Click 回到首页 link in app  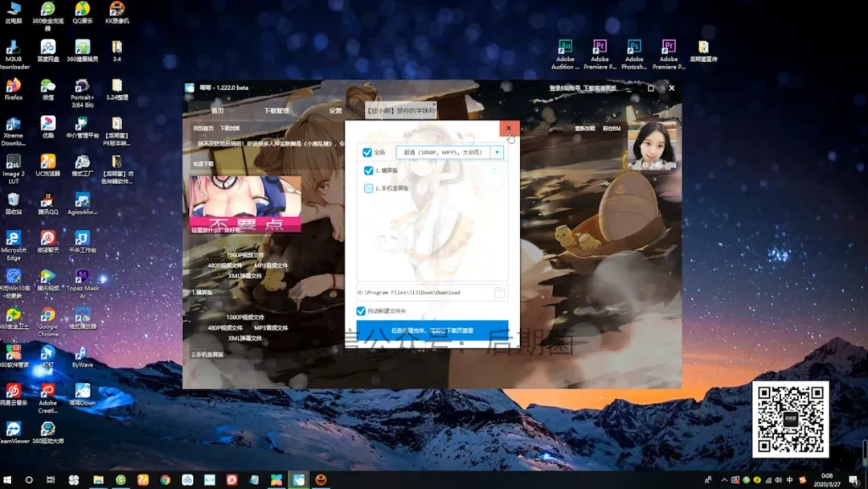tap(203, 129)
